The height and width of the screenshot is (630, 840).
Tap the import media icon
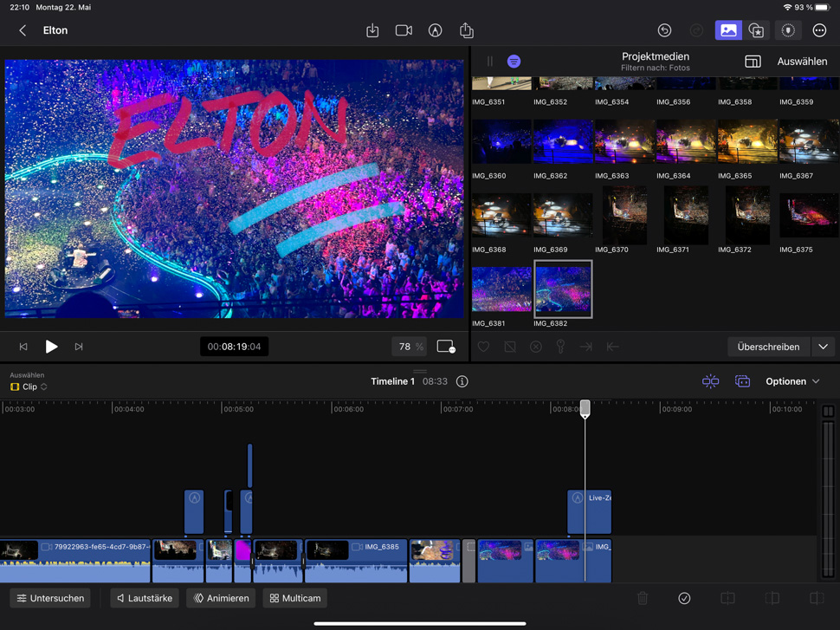tap(372, 30)
